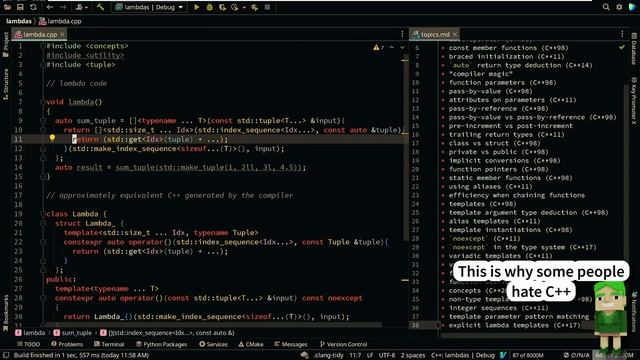The image size is (640, 360).
Task: Change the LF line separator
Action: click(370, 355)
